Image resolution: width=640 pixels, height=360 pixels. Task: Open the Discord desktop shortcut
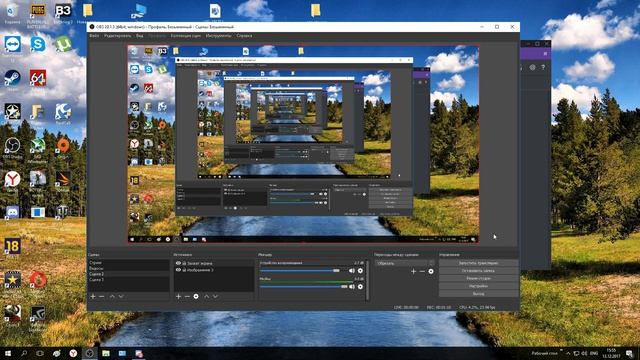[12, 212]
